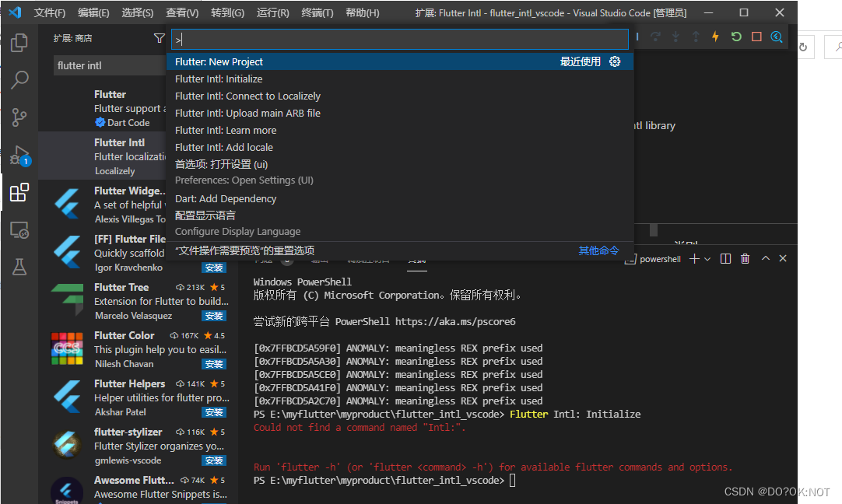This screenshot has width=842, height=504.
Task: Click the debug Step Over button
Action: (x=655, y=37)
